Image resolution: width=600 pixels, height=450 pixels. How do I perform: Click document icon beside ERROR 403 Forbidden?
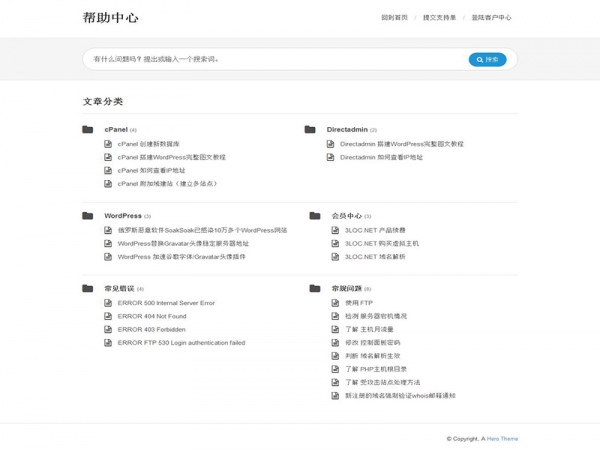pos(108,329)
